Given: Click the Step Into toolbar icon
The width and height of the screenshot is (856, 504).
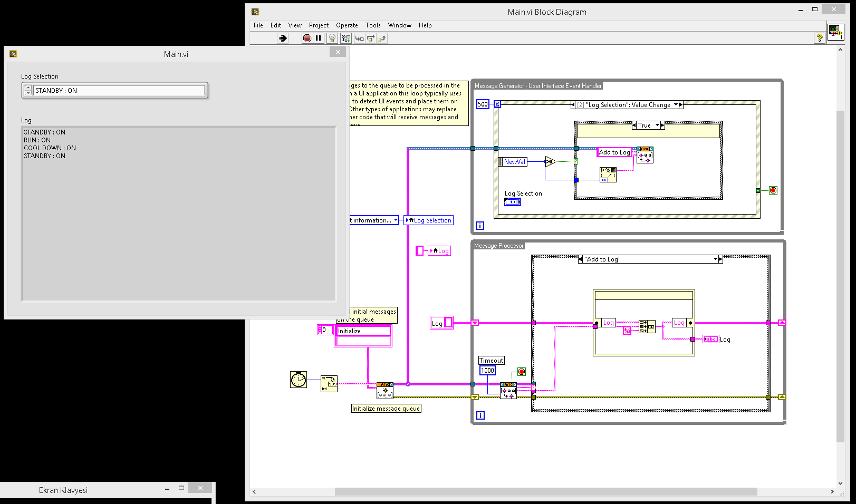Looking at the screenshot, I should (x=359, y=38).
